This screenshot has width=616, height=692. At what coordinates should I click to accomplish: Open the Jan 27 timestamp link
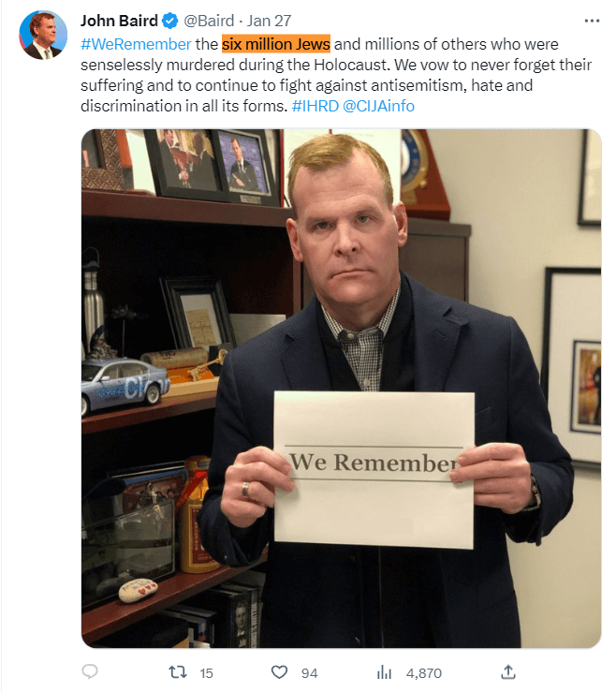click(x=269, y=21)
